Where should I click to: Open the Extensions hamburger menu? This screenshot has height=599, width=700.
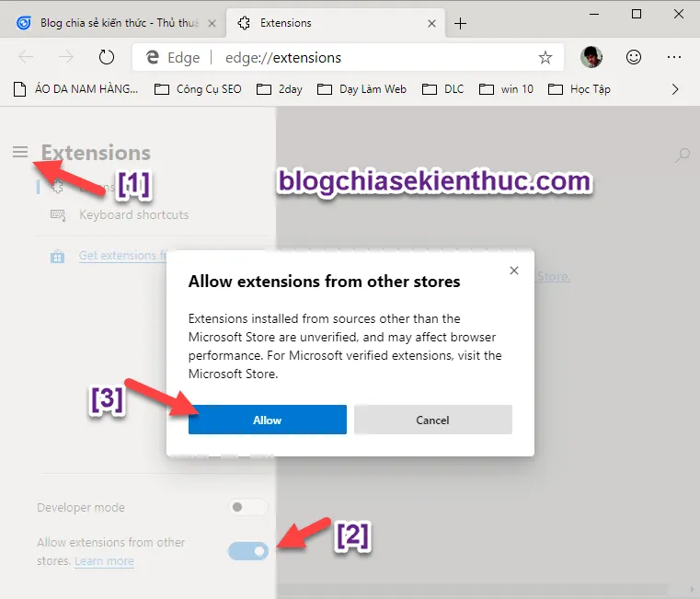point(20,152)
